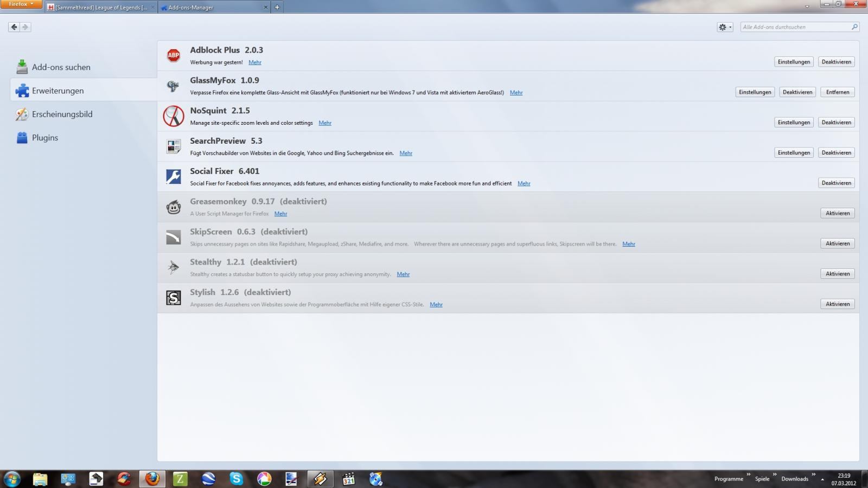The width and height of the screenshot is (868, 488).
Task: Expand the Programme toolbar chevron
Action: pyautogui.click(x=748, y=474)
